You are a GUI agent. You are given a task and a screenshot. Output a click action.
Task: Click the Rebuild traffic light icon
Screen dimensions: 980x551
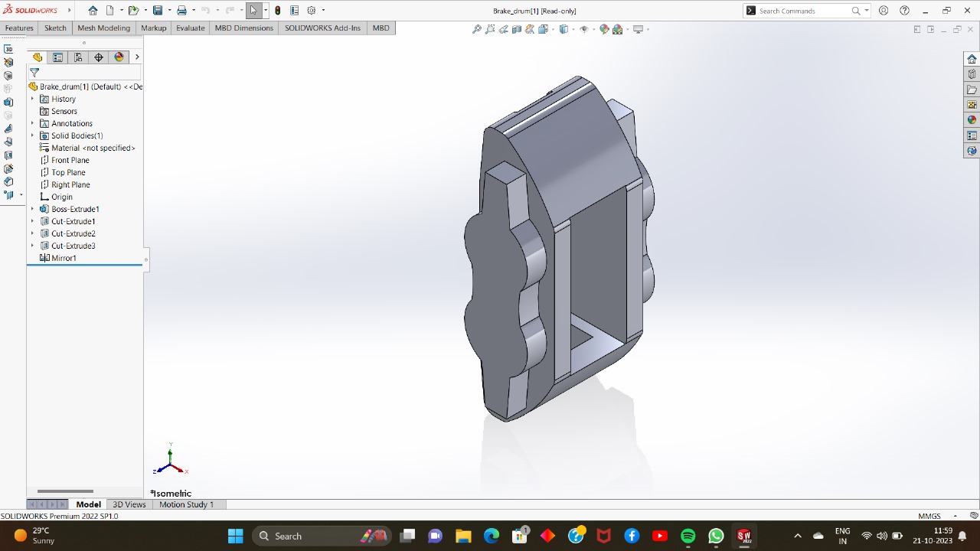[x=278, y=11]
